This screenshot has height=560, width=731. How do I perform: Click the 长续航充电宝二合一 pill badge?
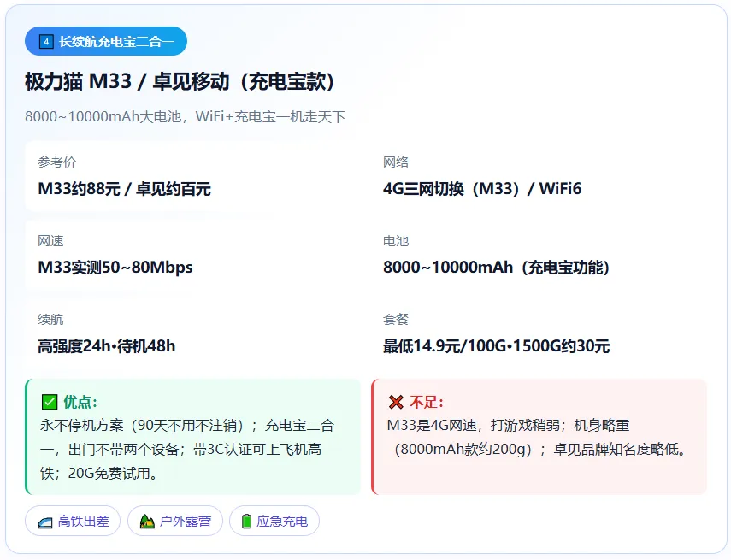[x=106, y=41]
